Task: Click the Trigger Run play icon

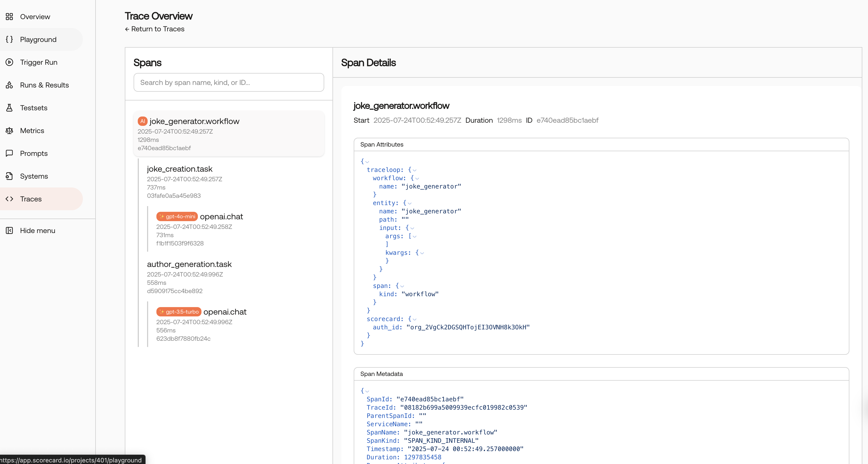Action: tap(9, 62)
